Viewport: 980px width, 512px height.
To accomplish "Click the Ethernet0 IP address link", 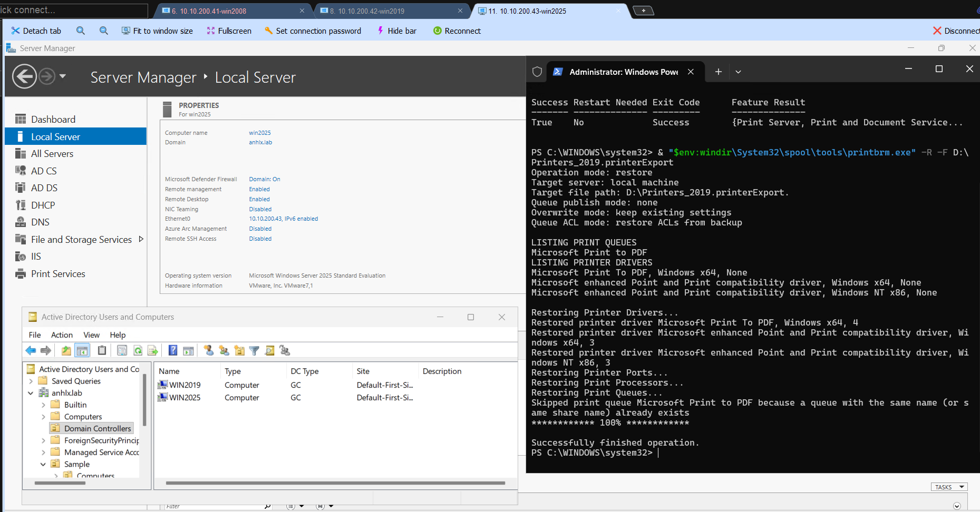I will click(284, 219).
